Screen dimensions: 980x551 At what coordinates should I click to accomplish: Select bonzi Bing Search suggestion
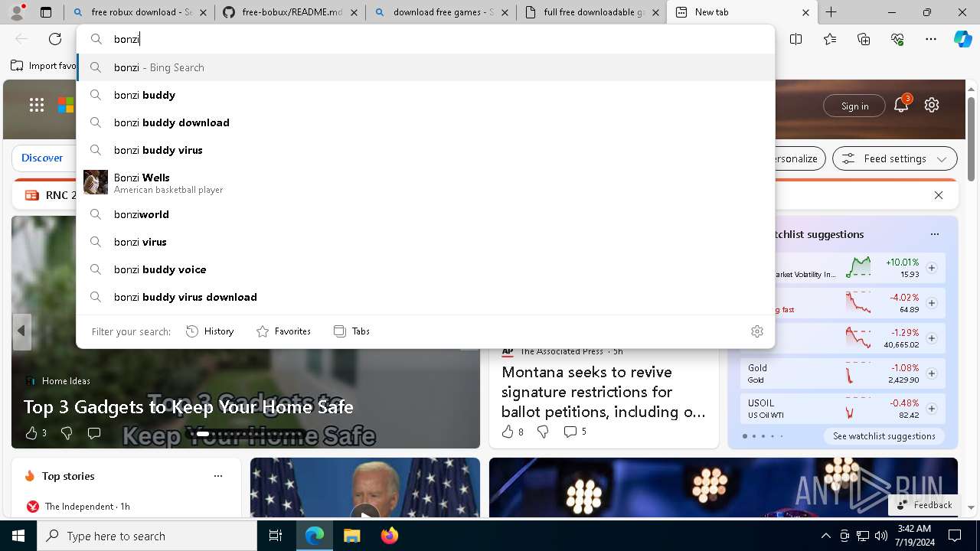pos(426,67)
